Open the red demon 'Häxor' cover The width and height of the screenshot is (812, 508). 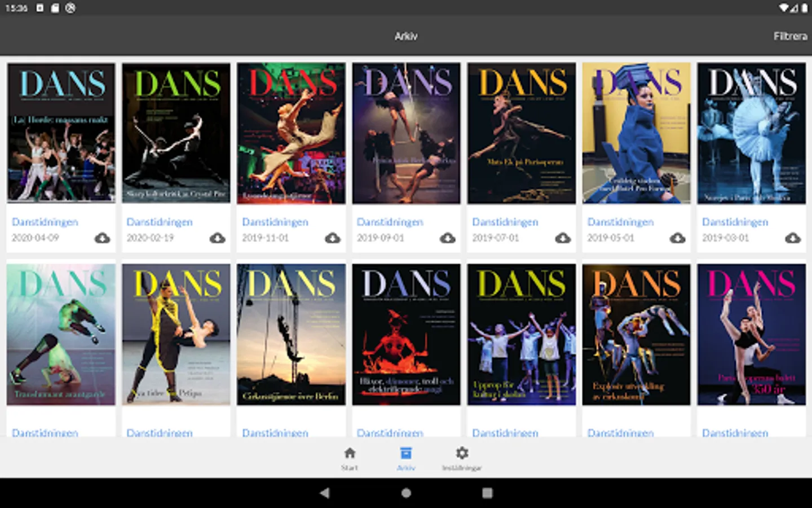[406, 334]
